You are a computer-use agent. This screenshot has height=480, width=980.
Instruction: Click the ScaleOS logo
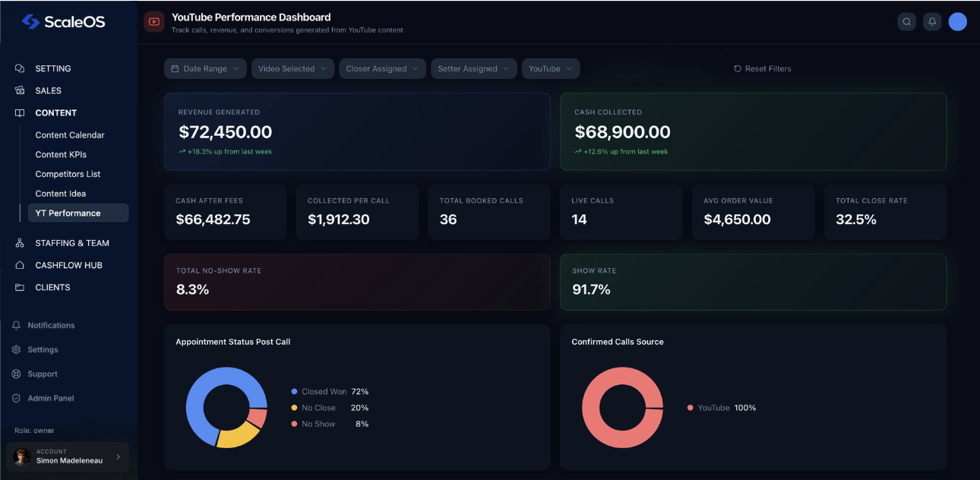[x=64, y=22]
